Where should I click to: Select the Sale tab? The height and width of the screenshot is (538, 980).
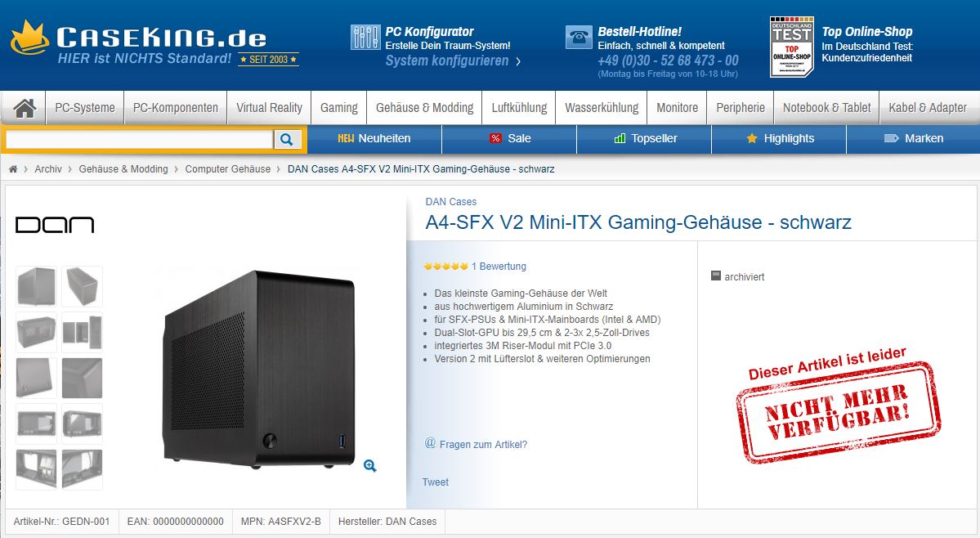tap(509, 139)
